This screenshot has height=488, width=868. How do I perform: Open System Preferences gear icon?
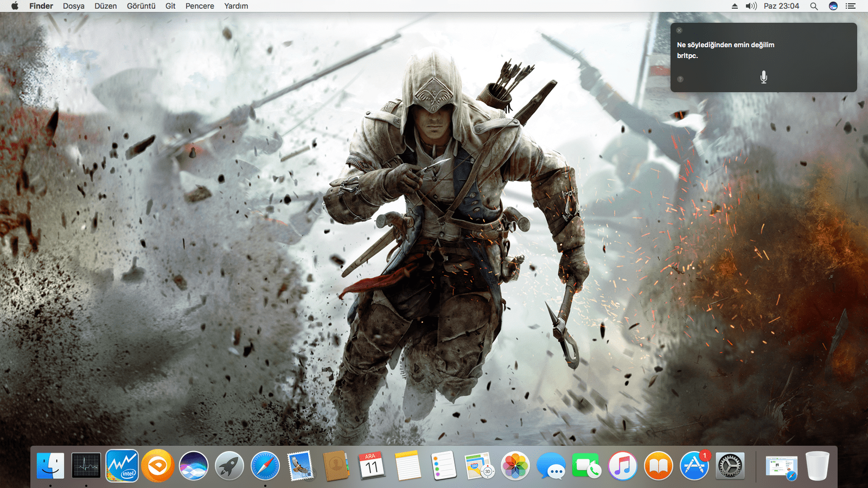pyautogui.click(x=730, y=466)
